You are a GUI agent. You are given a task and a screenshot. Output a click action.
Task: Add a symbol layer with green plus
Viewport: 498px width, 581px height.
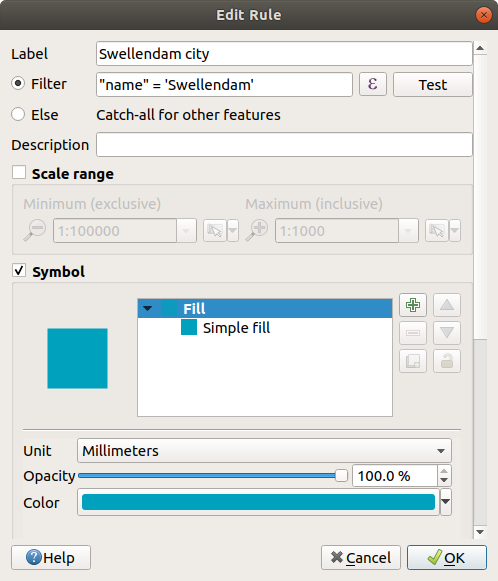(x=413, y=305)
